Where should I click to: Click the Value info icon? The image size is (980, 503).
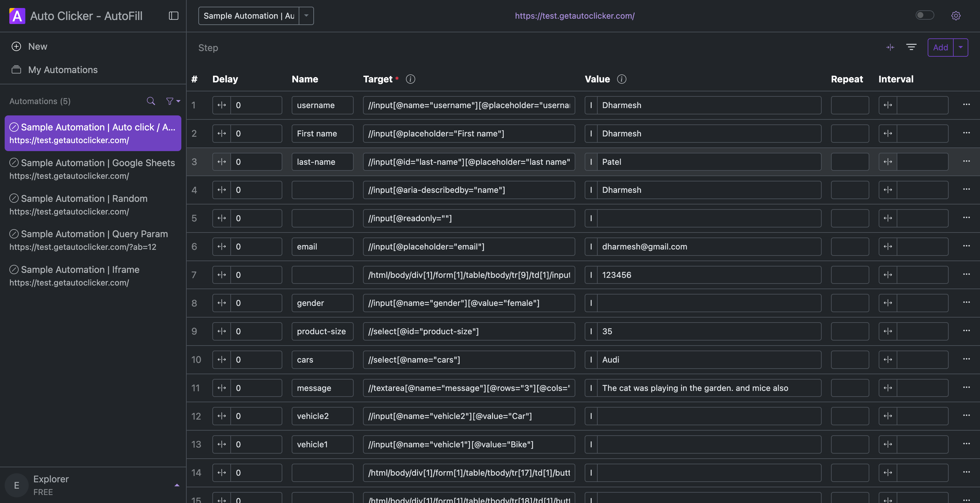pos(621,79)
